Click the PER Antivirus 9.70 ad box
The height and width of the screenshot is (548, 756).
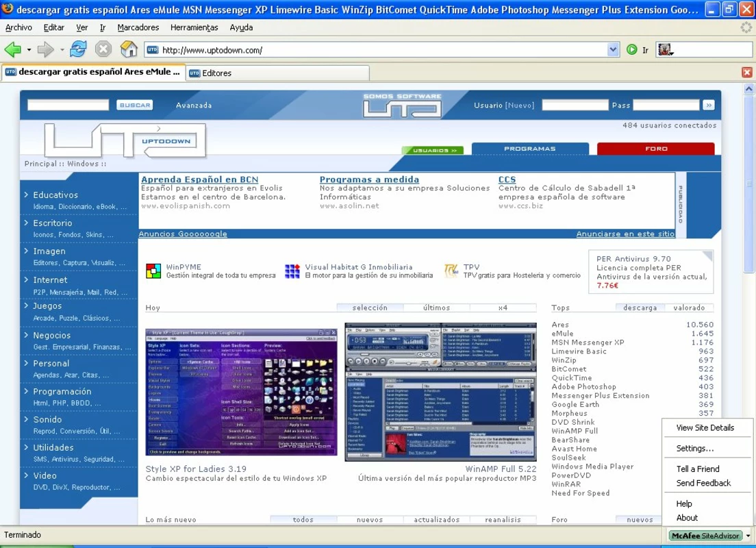(651, 271)
